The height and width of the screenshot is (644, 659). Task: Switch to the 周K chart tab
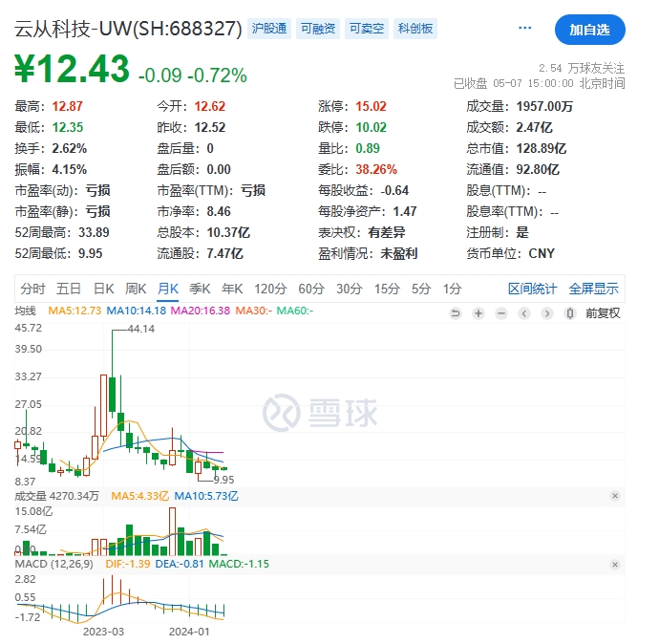pyautogui.click(x=136, y=289)
